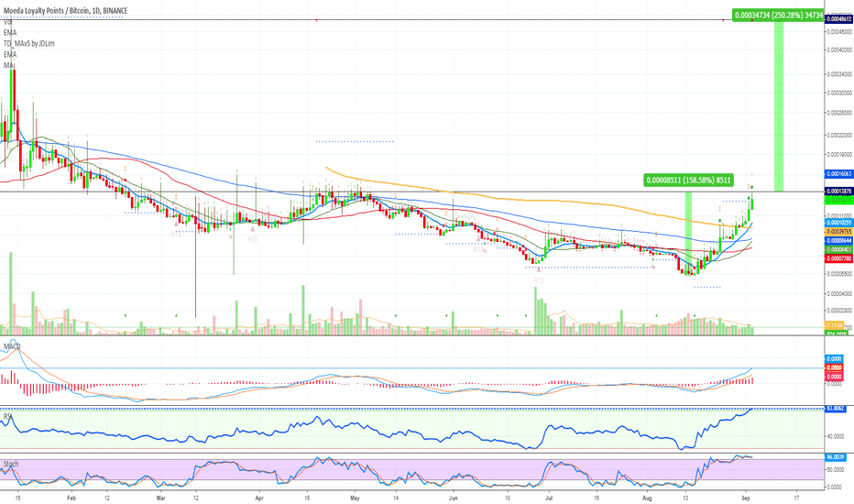854x504 pixels.
Task: Click the 0.00009755 orange price label
Action: (x=838, y=232)
